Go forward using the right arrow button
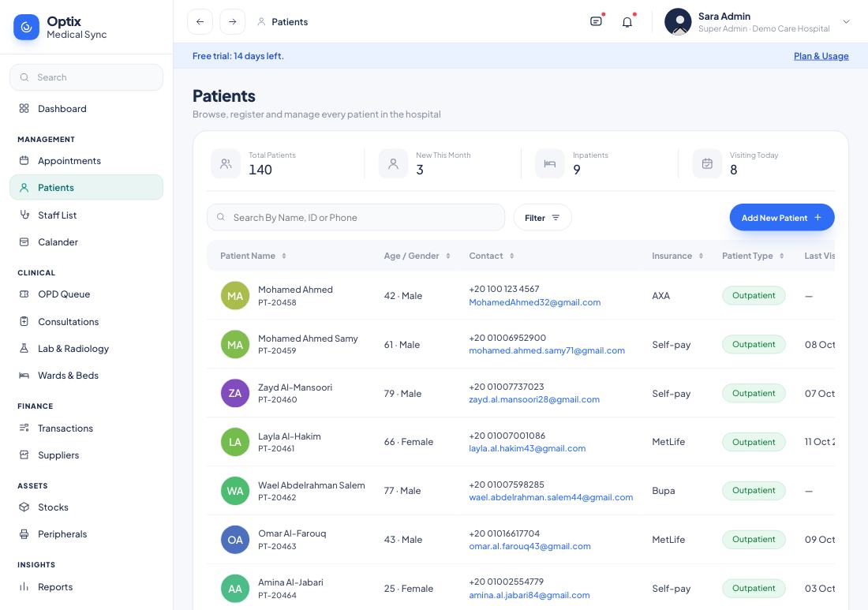This screenshot has width=868, height=610. 233,22
